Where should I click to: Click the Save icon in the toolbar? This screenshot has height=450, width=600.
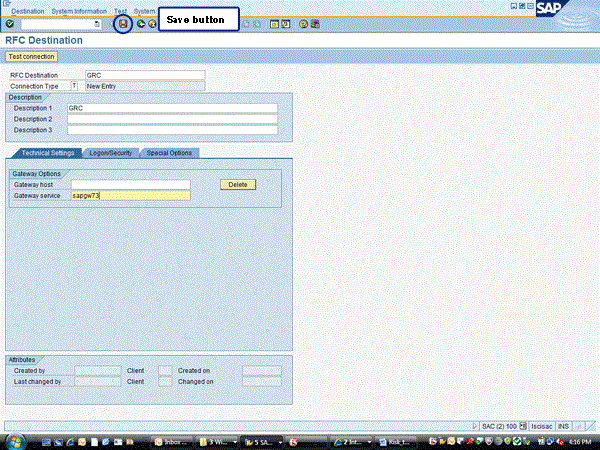[x=123, y=23]
